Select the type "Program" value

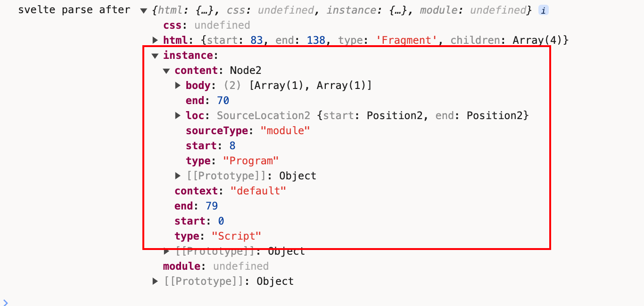click(251, 161)
